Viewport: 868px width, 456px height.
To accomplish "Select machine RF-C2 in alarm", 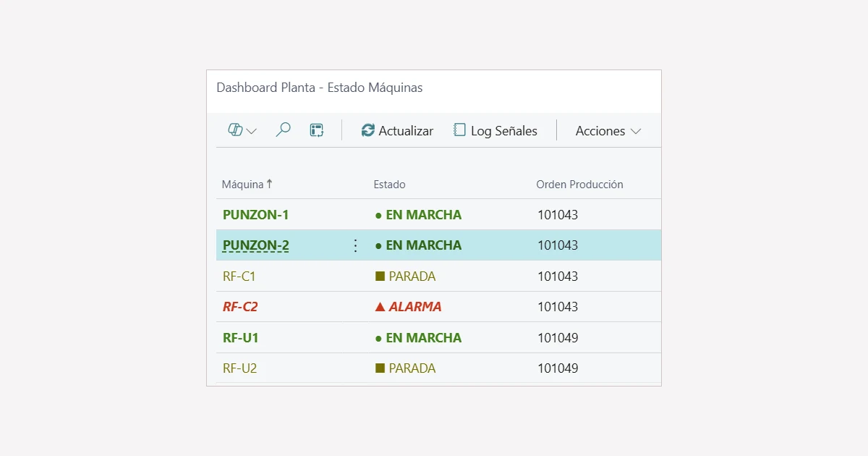I will pyautogui.click(x=240, y=307).
